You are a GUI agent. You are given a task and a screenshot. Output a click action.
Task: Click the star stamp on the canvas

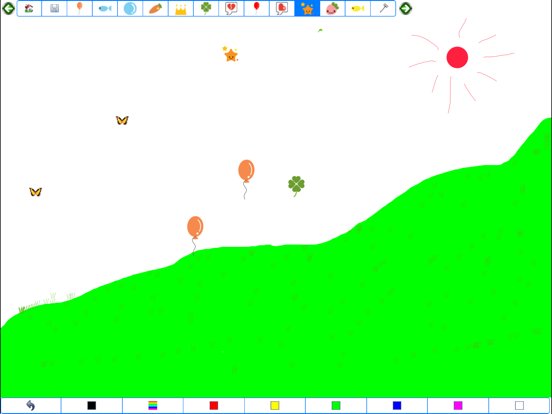(231, 54)
